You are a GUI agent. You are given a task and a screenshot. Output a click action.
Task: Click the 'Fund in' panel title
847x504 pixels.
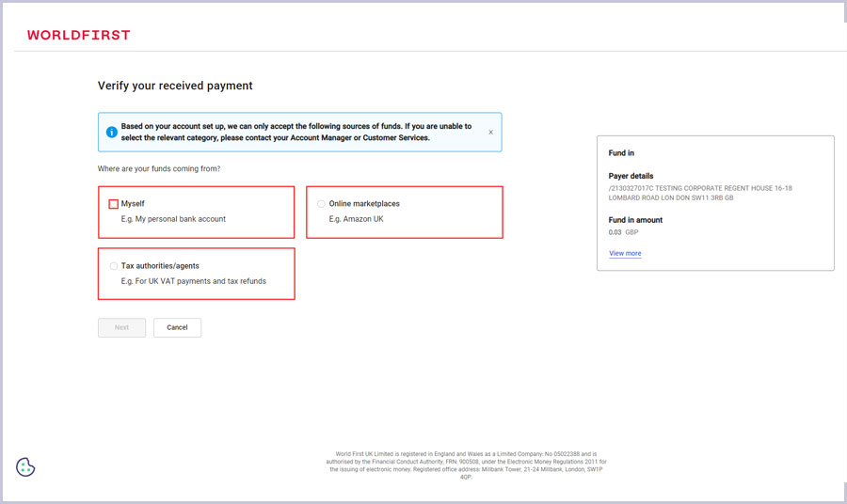(621, 152)
